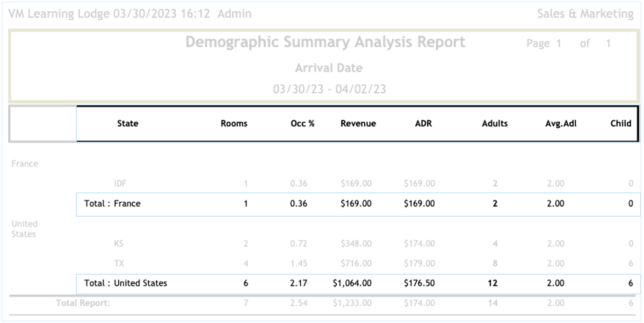The image size is (644, 323).
Task: Click the State column header
Action: click(x=128, y=124)
